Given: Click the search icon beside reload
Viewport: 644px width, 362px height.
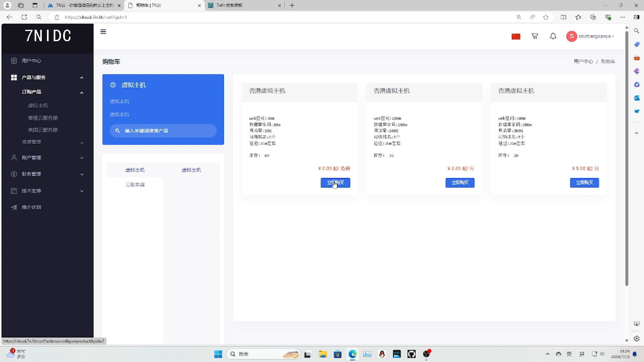Looking at the screenshot, I should (x=39, y=17).
